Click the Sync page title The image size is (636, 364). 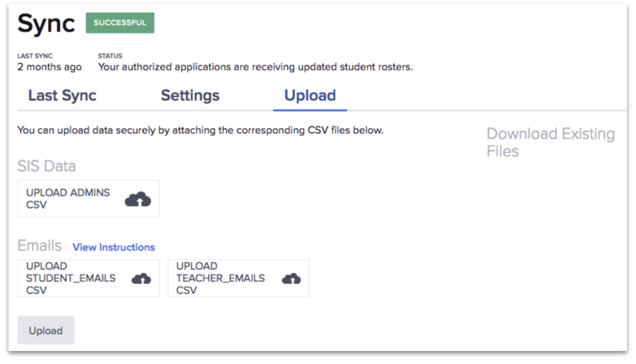tap(47, 22)
